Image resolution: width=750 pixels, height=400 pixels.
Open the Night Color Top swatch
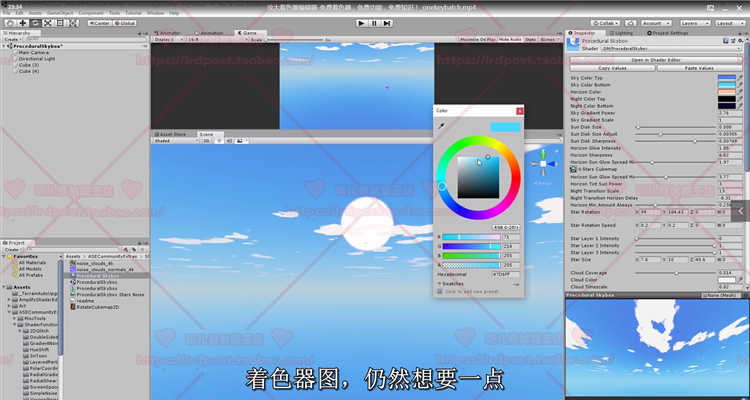727,99
